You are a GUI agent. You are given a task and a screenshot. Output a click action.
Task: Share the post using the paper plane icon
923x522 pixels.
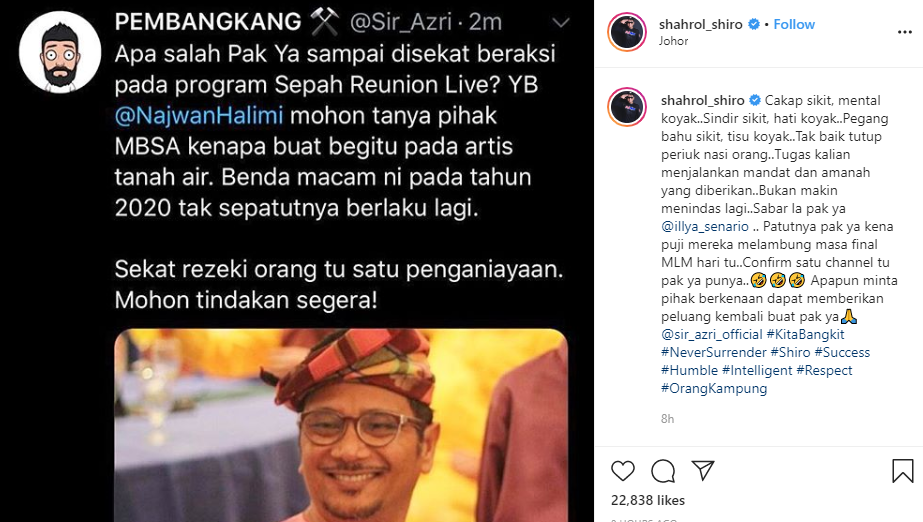(703, 470)
